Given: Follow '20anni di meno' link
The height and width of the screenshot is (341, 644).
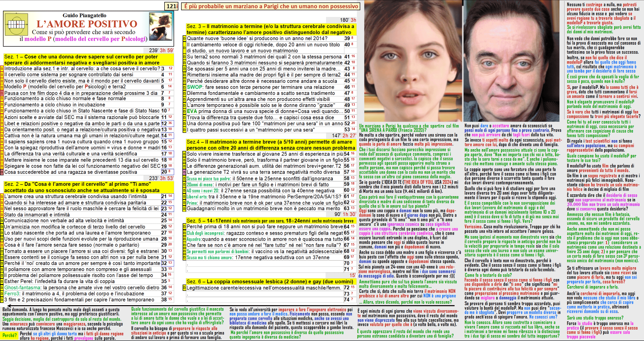Looking at the screenshot, I should click(x=200, y=185).
